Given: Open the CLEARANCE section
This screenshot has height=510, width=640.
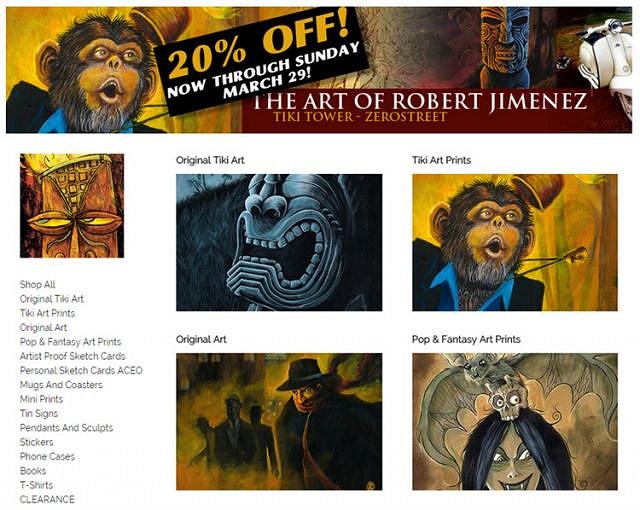Looking at the screenshot, I should coord(47,499).
